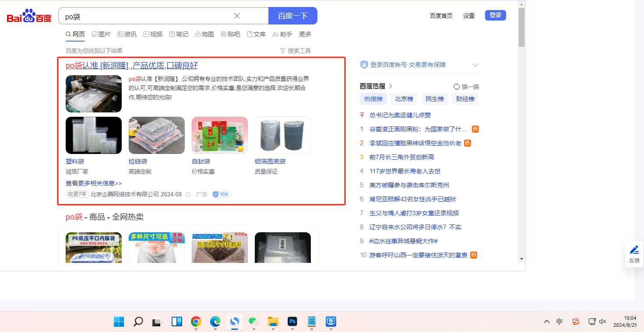
Task: Open the 拉链袋 link
Action: (x=138, y=161)
